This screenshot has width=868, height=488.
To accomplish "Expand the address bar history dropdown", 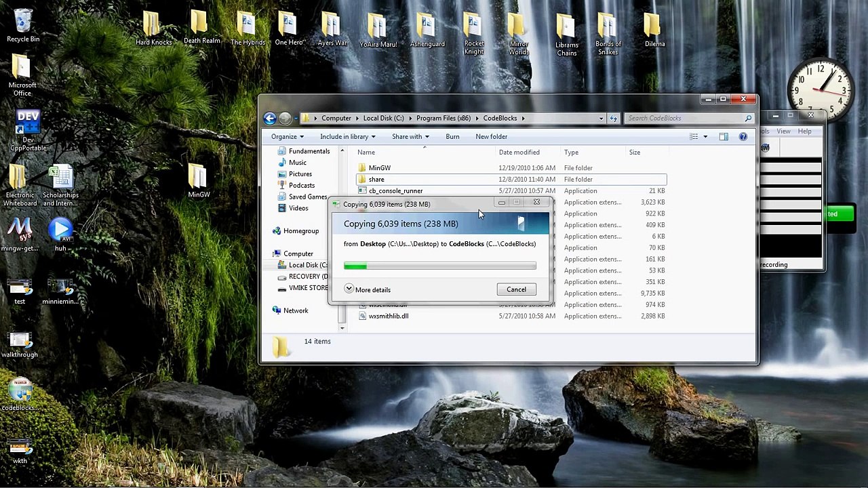I will point(601,119).
